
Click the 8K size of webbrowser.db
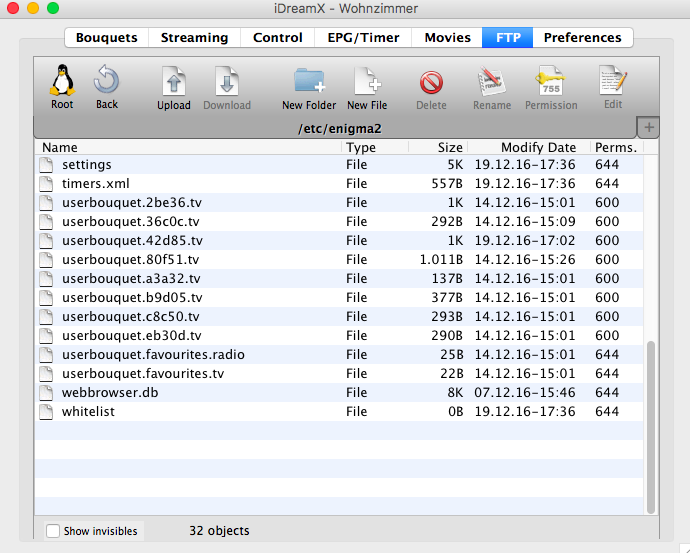point(455,392)
